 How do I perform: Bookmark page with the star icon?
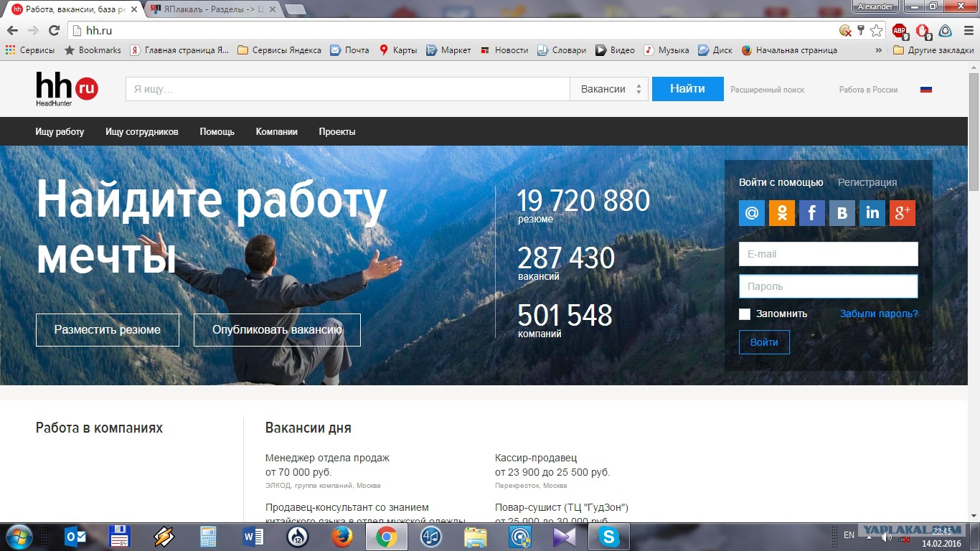(876, 30)
